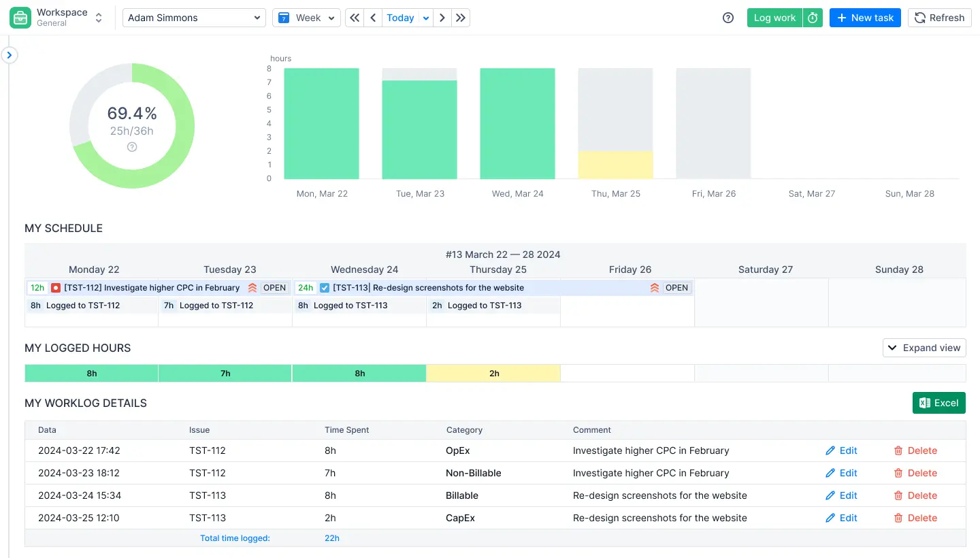Click the red bug icon on TST-112
This screenshot has width=980, height=558.
coord(55,287)
